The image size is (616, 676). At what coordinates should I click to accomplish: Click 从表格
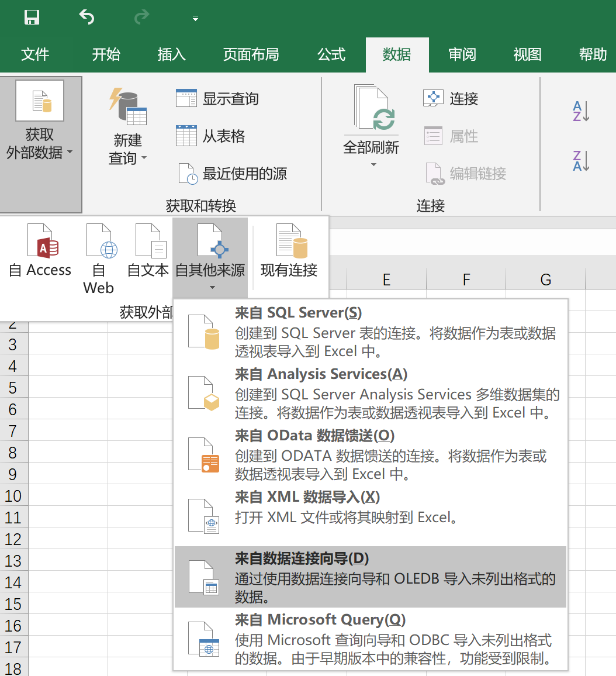pyautogui.click(x=210, y=136)
